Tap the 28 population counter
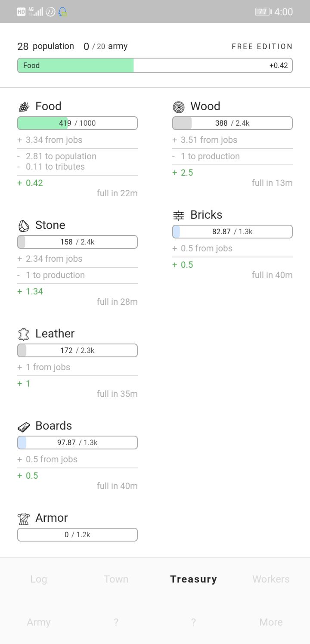The width and height of the screenshot is (310, 644). click(46, 46)
